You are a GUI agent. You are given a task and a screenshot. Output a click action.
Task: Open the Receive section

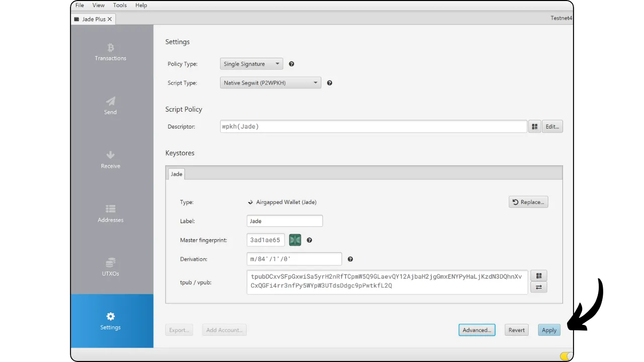[111, 160]
